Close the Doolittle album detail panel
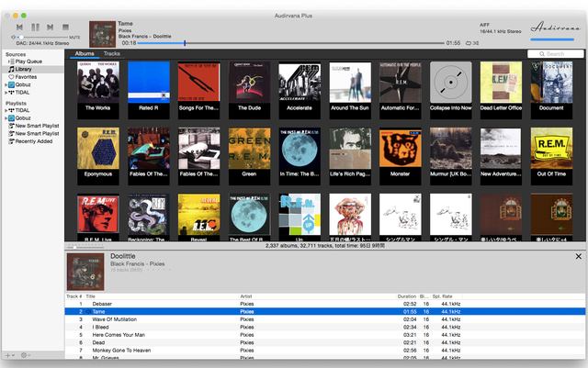Image resolution: width=588 pixels, height=368 pixels. pos(578,256)
